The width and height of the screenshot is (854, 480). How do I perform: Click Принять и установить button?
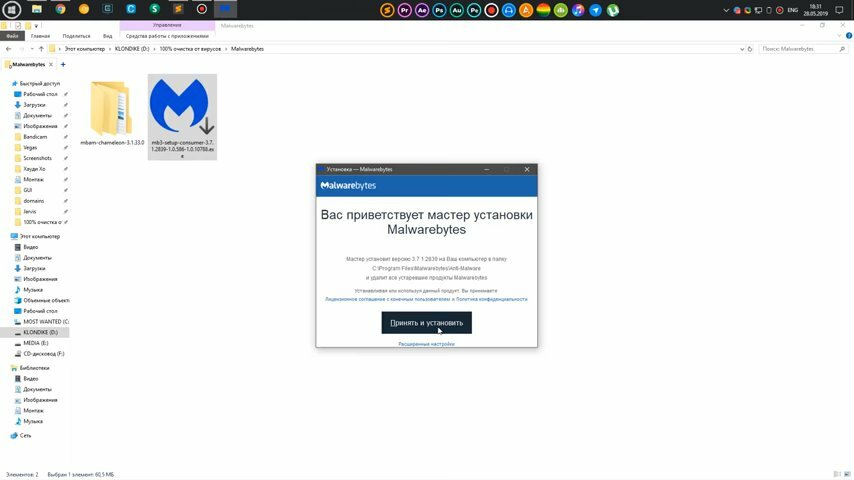pyautogui.click(x=426, y=323)
